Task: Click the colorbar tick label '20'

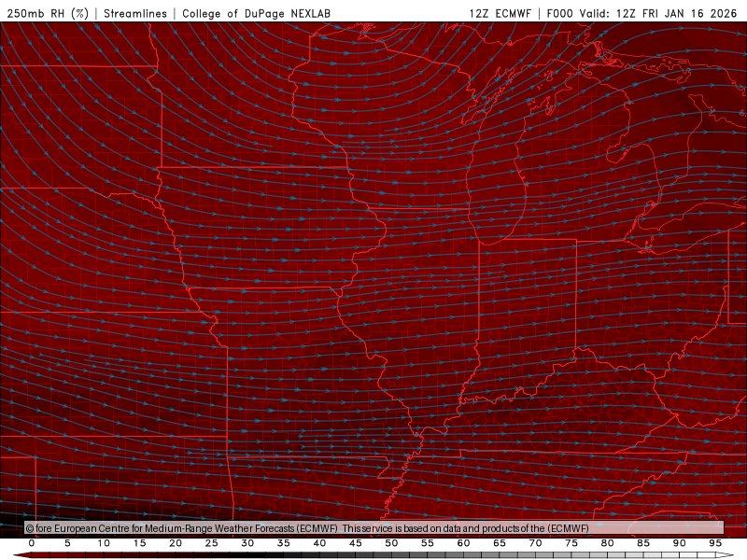Action: pyautogui.click(x=176, y=543)
